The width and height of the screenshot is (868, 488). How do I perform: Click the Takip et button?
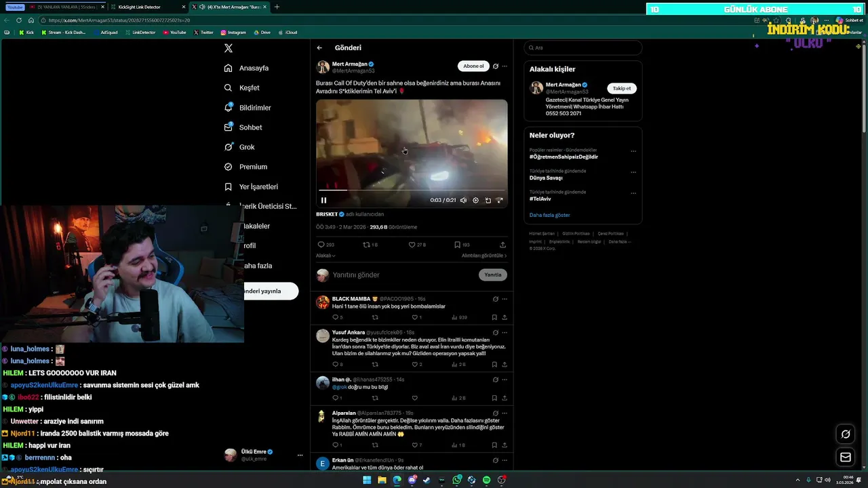[x=622, y=88]
